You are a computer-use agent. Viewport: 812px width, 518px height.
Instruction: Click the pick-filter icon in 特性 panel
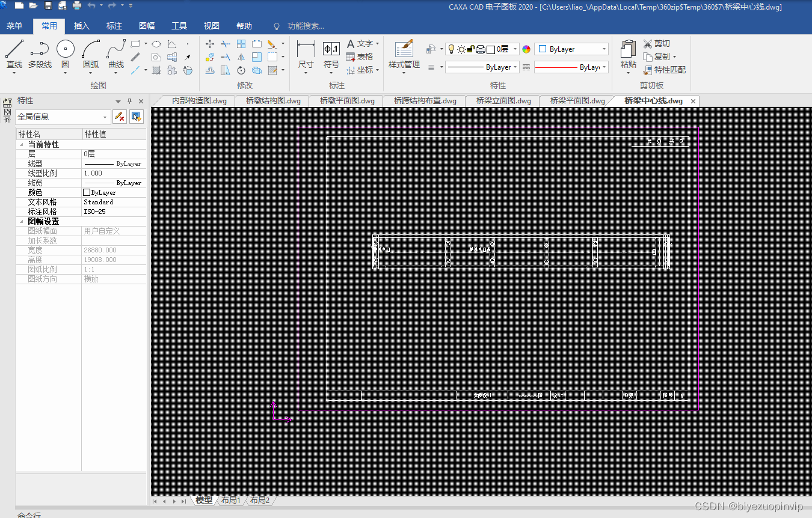120,117
